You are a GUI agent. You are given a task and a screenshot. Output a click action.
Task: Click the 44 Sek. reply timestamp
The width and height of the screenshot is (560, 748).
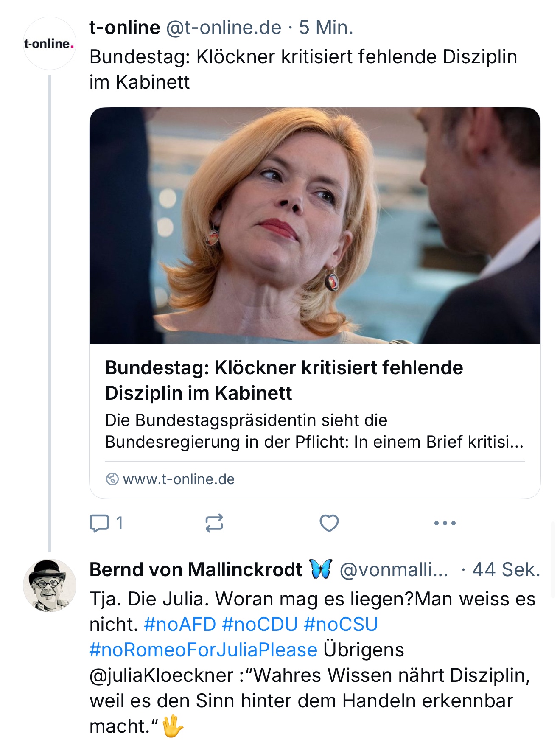[506, 569]
